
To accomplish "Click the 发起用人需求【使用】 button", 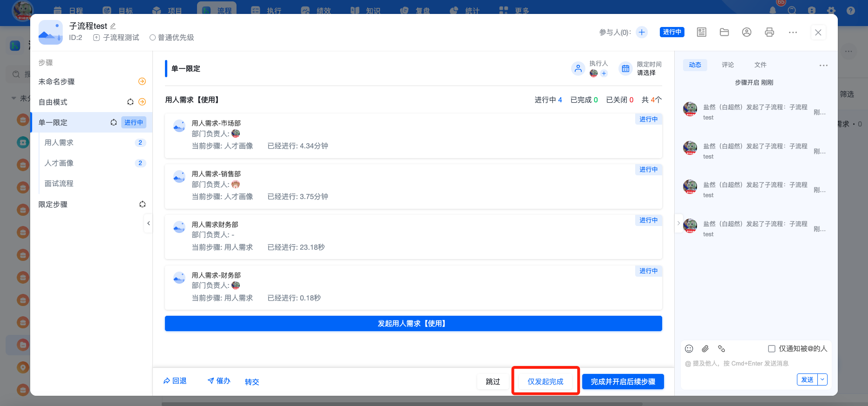I will click(x=414, y=324).
